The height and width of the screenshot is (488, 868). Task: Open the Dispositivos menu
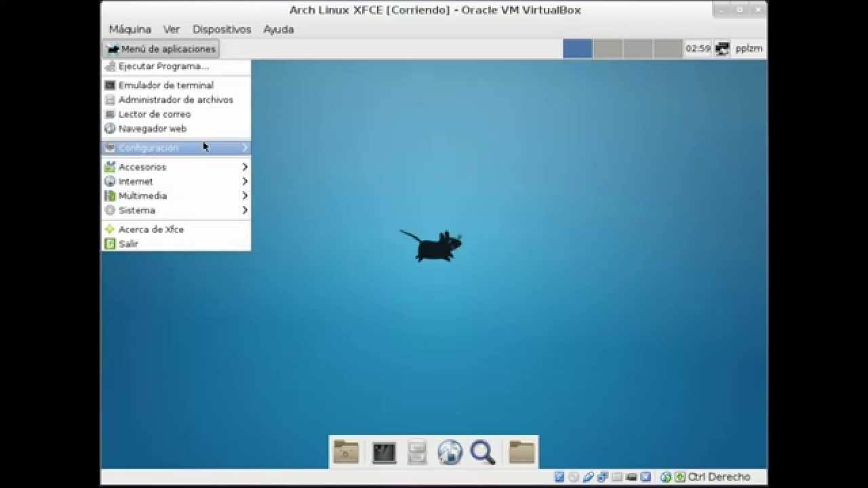pos(222,29)
